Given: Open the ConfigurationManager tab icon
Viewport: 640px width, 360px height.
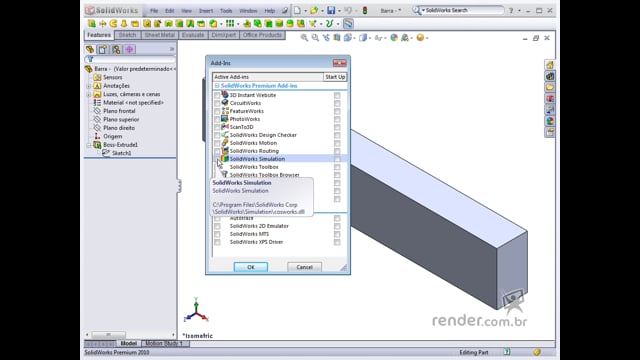Looking at the screenshot, I should tap(116, 49).
